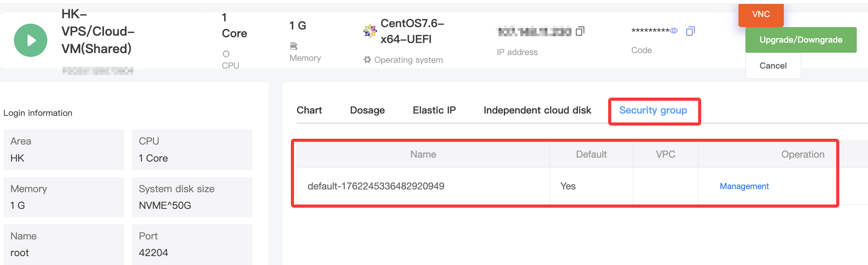The image size is (868, 265).
Task: Click the CPU chip icon
Action: [x=226, y=53]
